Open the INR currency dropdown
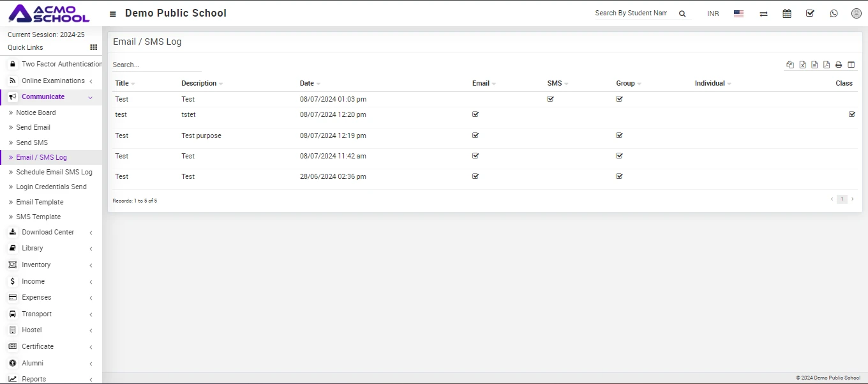 [x=712, y=13]
